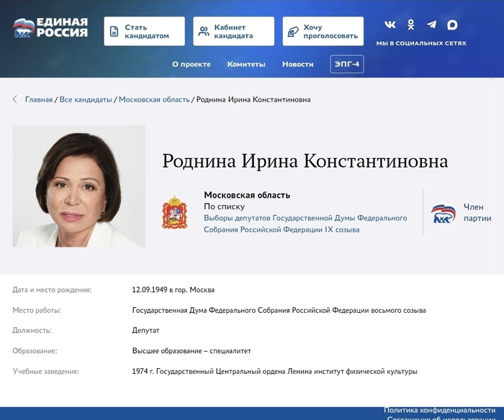Click the Хочу проголосовать button
Viewport: 504px width, 420px height.
pos(323,31)
